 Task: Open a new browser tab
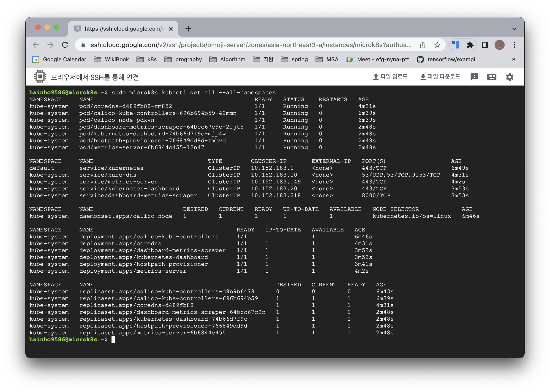point(188,29)
